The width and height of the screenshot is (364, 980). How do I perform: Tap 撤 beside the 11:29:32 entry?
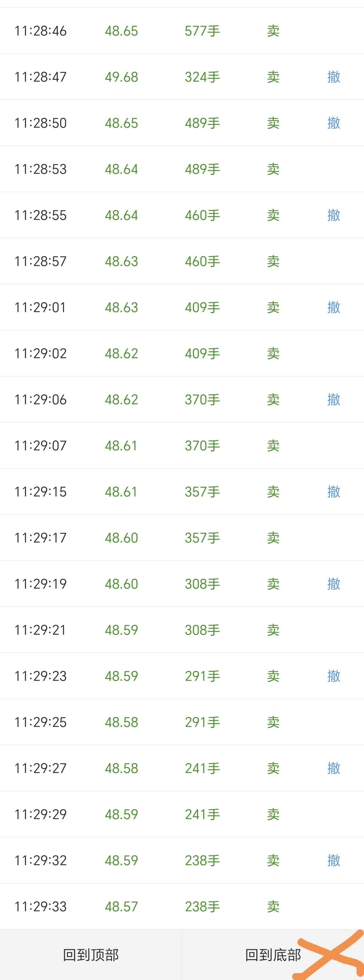pos(333,860)
